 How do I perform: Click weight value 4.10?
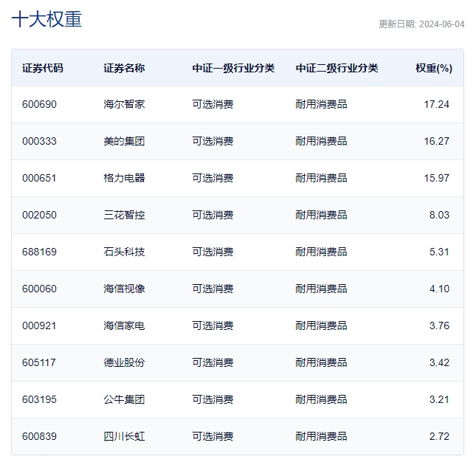click(x=439, y=289)
